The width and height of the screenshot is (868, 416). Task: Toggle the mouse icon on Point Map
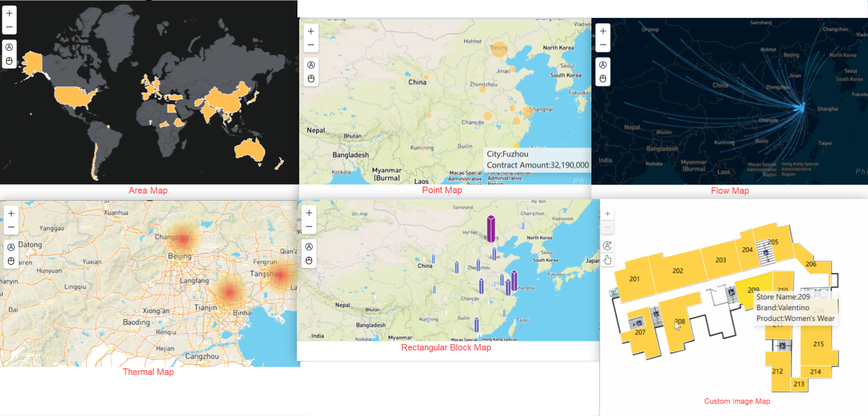click(x=311, y=79)
